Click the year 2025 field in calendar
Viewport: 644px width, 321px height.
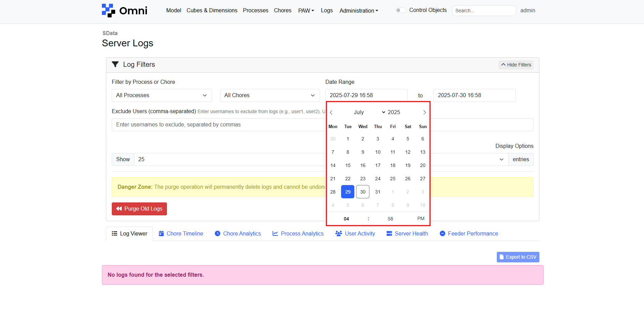point(394,112)
